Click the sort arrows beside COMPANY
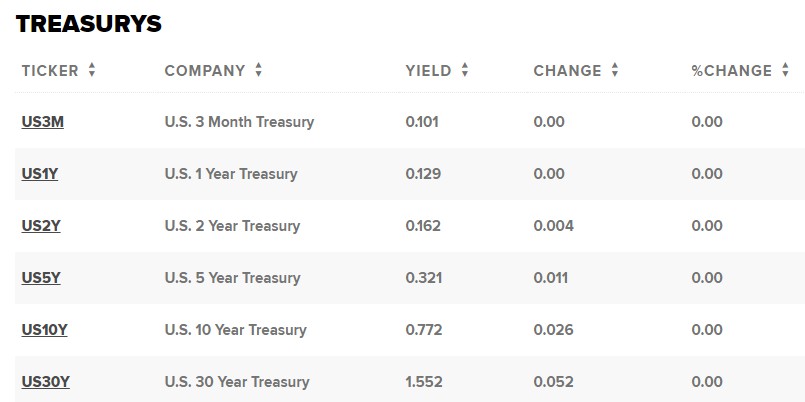The width and height of the screenshot is (805, 402). click(259, 71)
